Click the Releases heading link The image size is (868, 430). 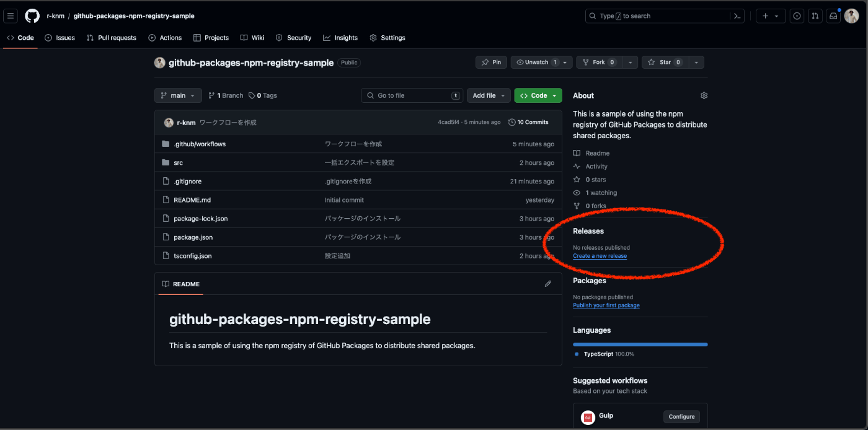(588, 231)
